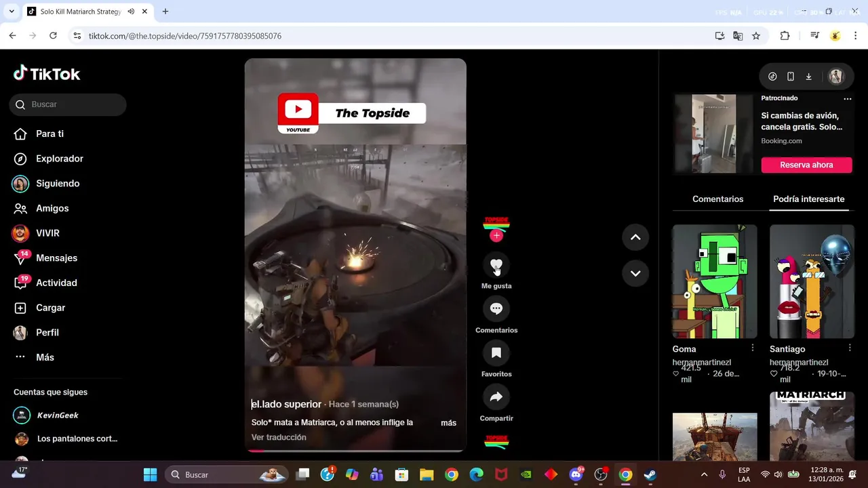Like the video with heart icon
The height and width of the screenshot is (488, 868).
coord(496,265)
